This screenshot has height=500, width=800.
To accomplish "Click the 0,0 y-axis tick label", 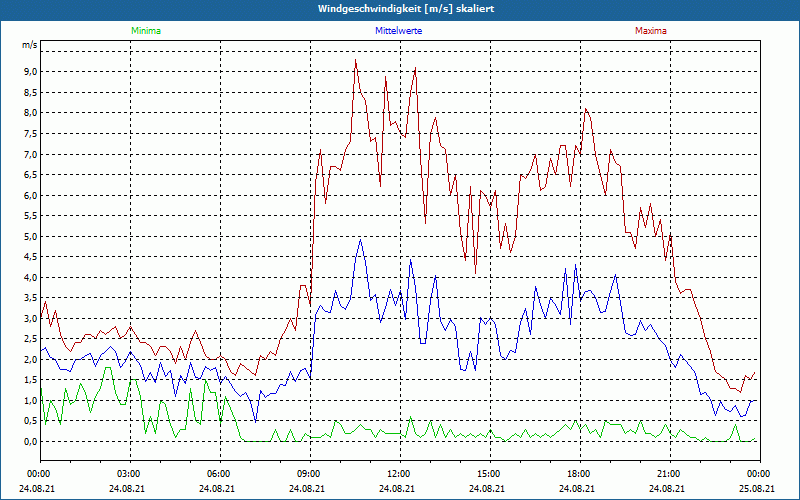I will click(29, 442).
